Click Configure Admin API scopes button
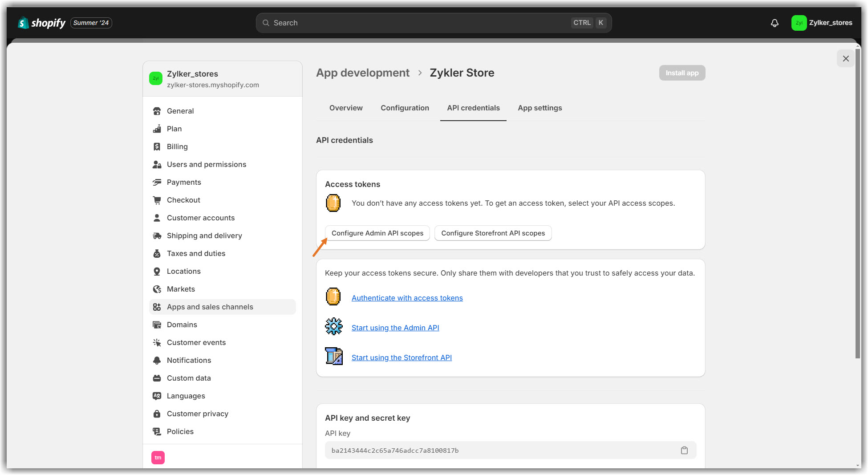868x475 pixels. pyautogui.click(x=377, y=233)
